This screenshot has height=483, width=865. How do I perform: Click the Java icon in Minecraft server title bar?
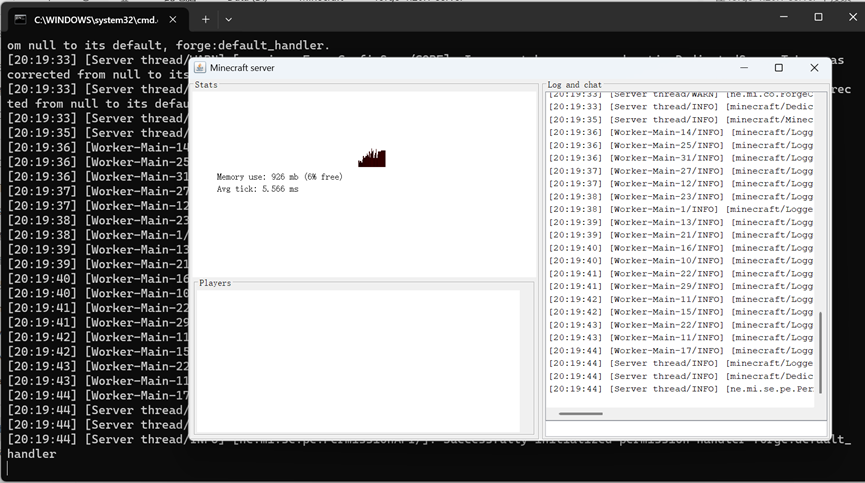click(x=200, y=67)
